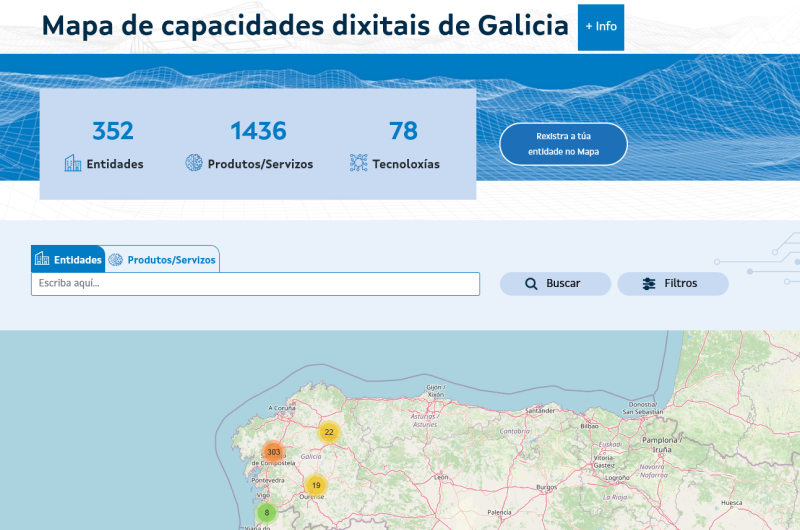The height and width of the screenshot is (530, 800).
Task: Click the brain icon beside Produtos/Servizos stat
Action: 194,163
